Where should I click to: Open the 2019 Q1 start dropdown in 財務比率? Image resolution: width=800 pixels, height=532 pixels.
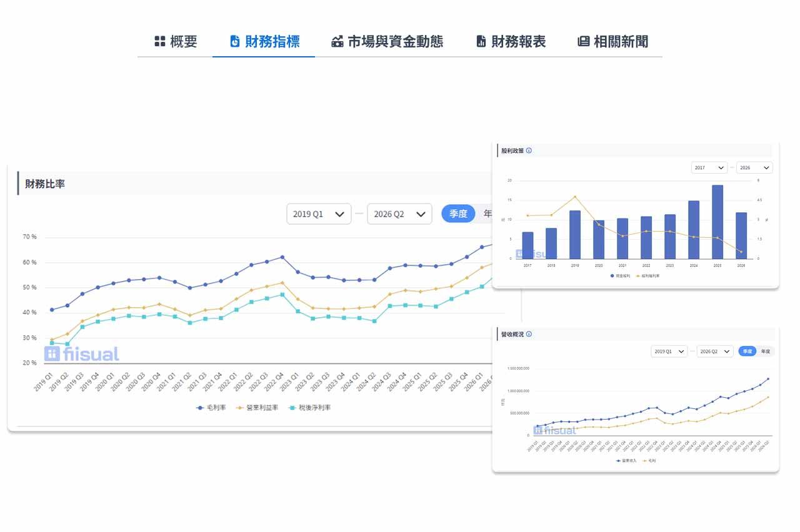point(319,214)
